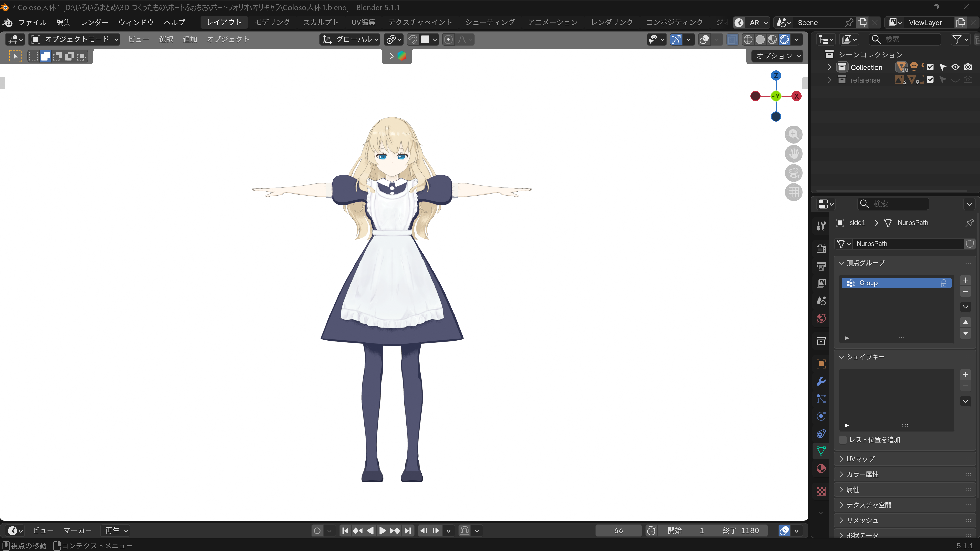Screen dimensions: 980x551
Task: Click the pan view hand icon
Action: click(793, 153)
